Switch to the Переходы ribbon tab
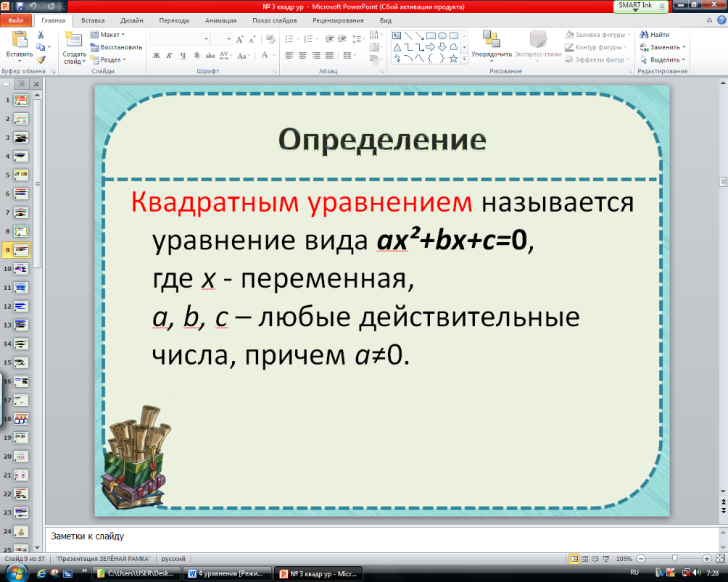Viewport: 728px width, 582px height. click(x=174, y=20)
